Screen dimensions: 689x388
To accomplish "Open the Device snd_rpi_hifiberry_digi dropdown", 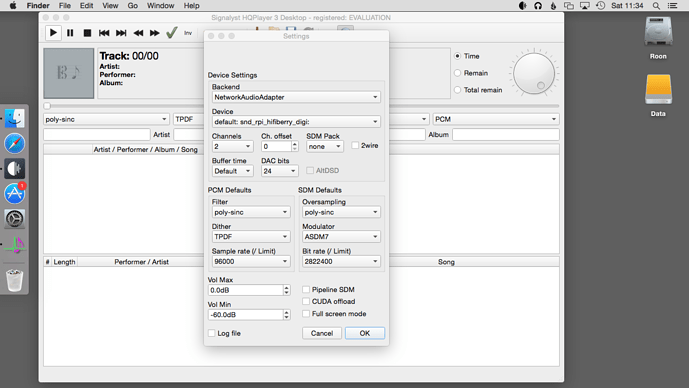I will coord(296,122).
